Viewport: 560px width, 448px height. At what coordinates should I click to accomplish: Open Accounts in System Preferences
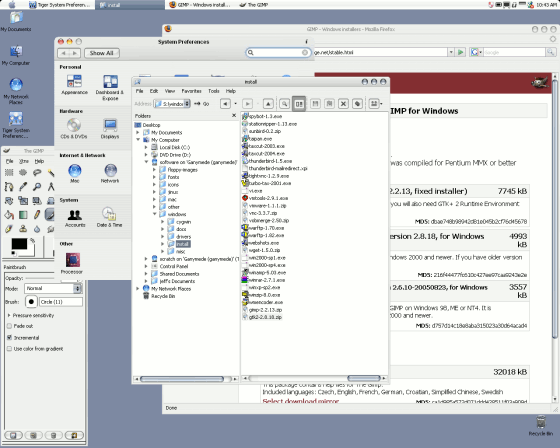(x=75, y=217)
